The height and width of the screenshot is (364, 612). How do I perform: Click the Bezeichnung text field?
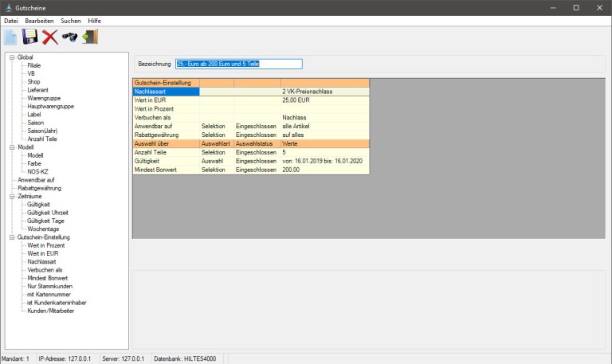click(239, 64)
